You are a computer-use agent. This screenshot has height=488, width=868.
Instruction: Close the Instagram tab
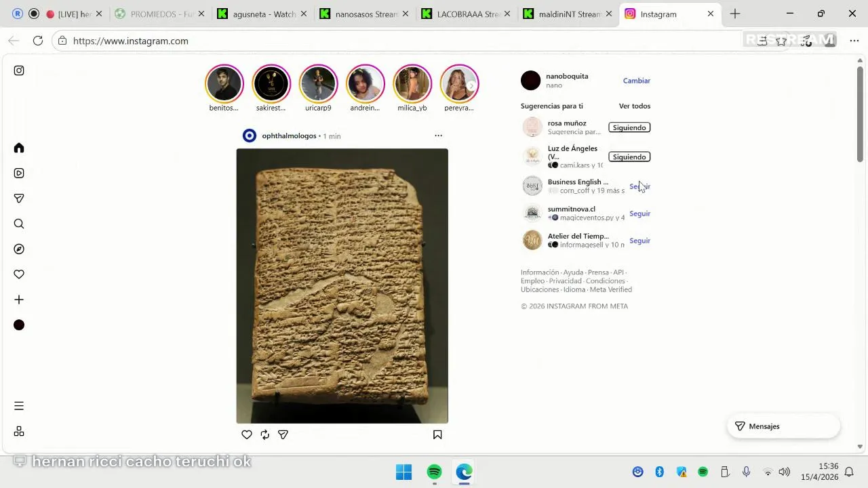coord(711,14)
